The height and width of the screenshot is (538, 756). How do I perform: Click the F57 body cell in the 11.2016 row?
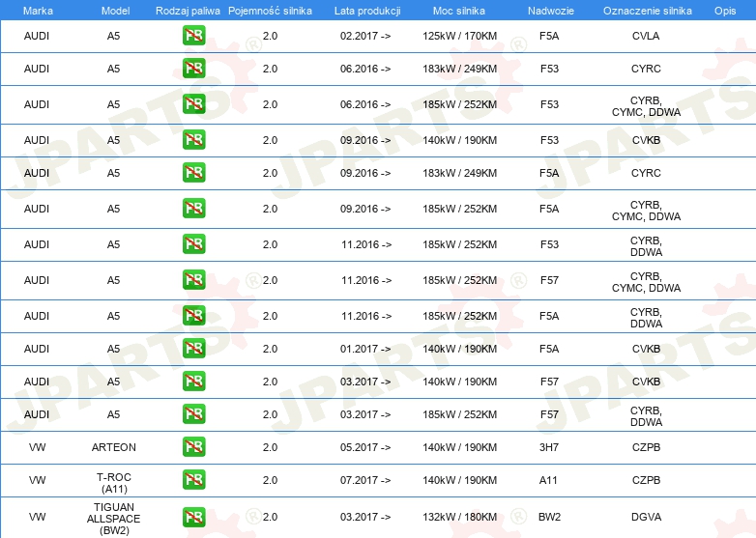pos(549,280)
